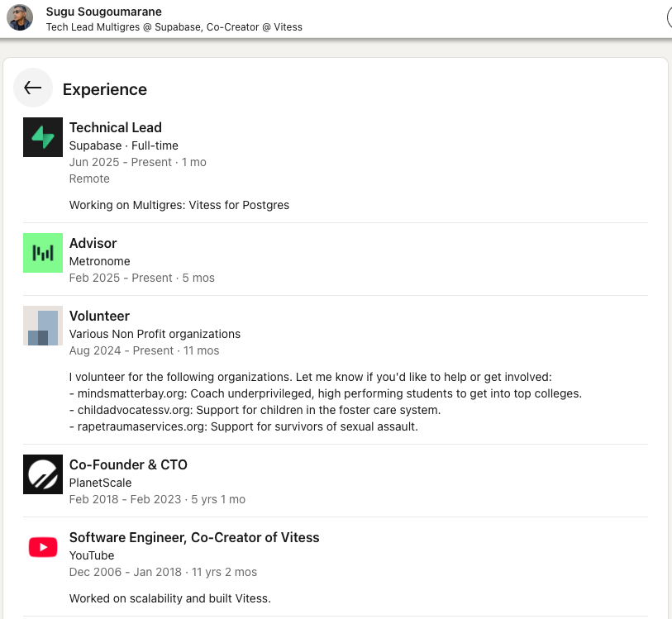Open the YouTube company logo

click(x=43, y=547)
